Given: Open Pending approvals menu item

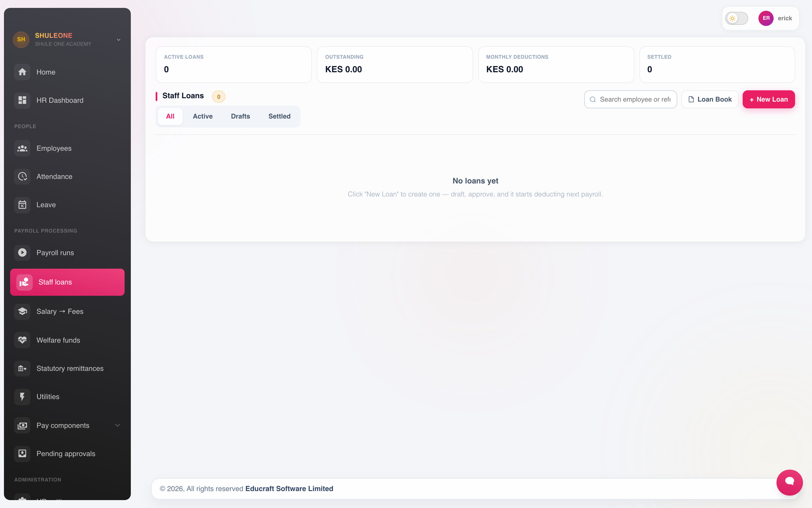Looking at the screenshot, I should pyautogui.click(x=67, y=454).
